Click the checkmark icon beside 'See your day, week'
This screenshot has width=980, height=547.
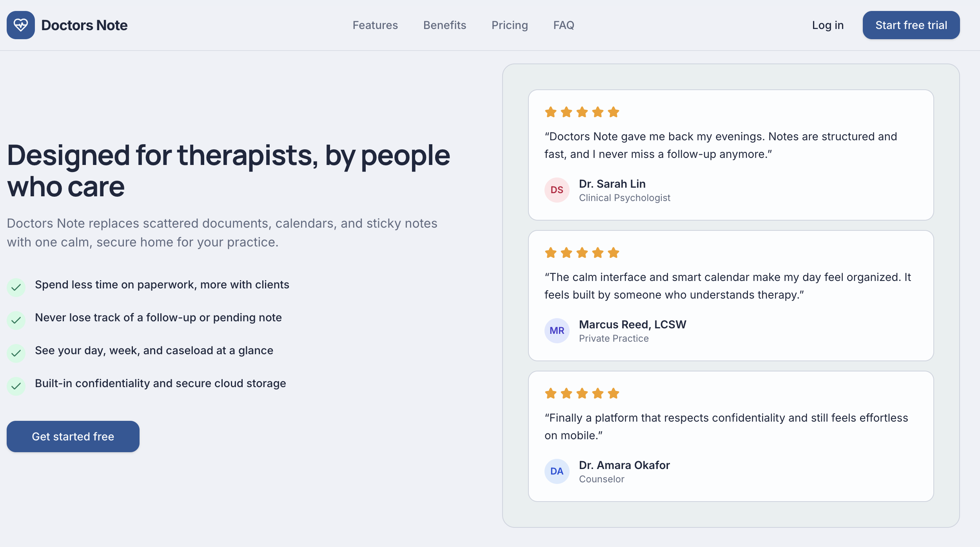pyautogui.click(x=16, y=353)
